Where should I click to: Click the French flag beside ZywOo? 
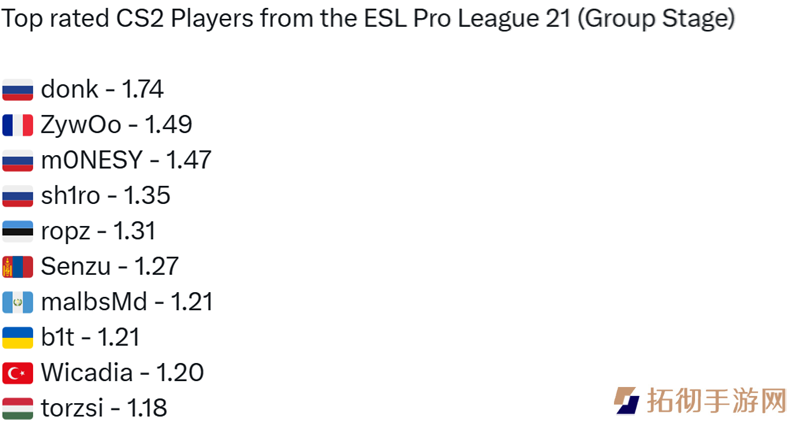[x=17, y=125]
